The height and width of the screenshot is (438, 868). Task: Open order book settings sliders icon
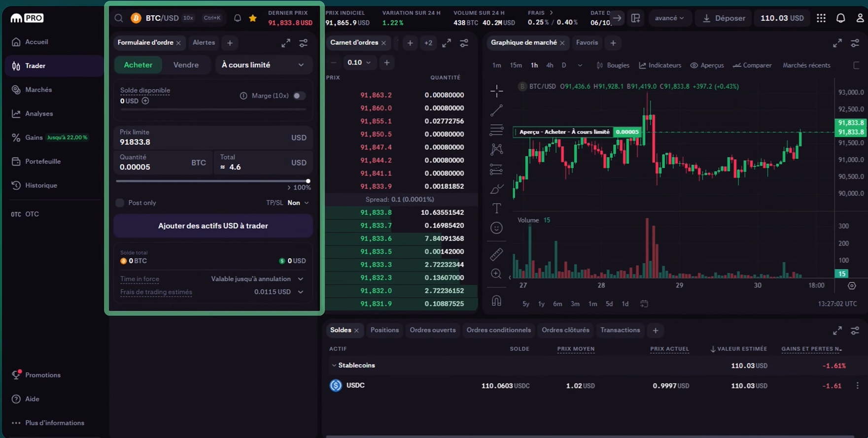pyautogui.click(x=464, y=43)
